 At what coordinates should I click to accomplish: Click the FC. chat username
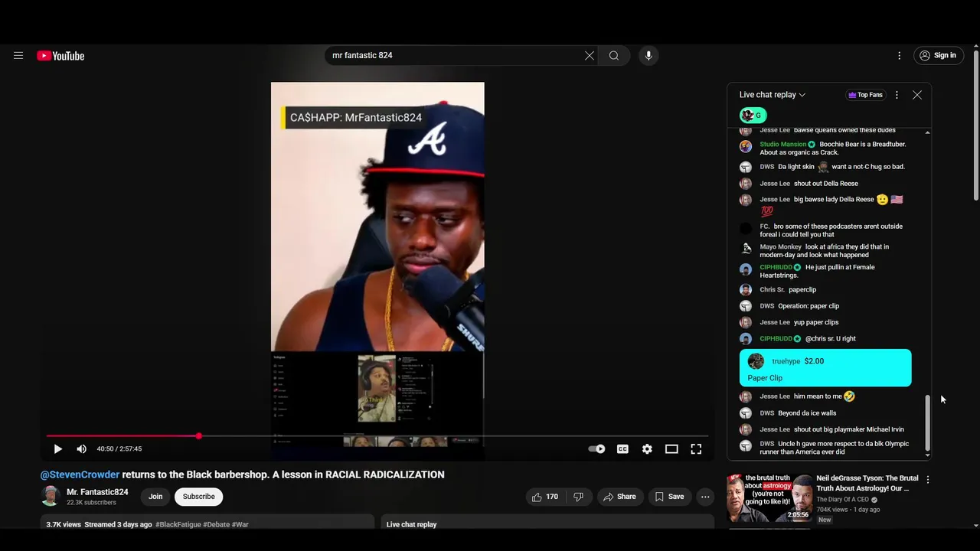(764, 227)
